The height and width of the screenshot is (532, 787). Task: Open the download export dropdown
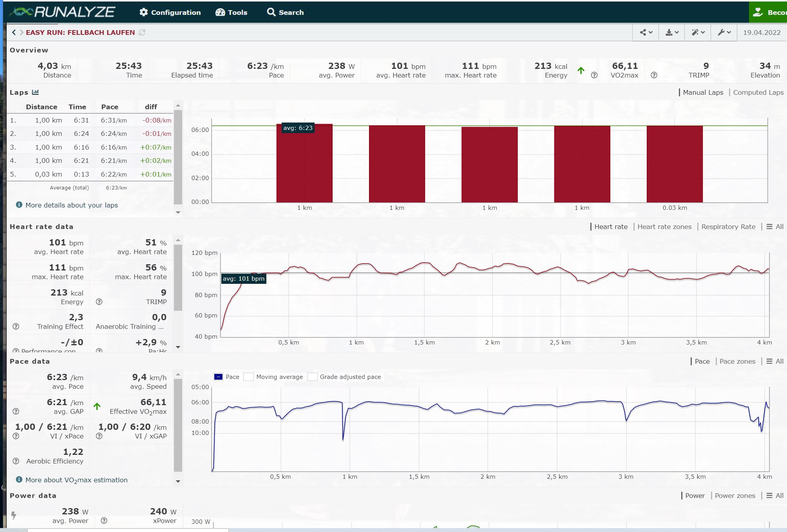click(672, 32)
